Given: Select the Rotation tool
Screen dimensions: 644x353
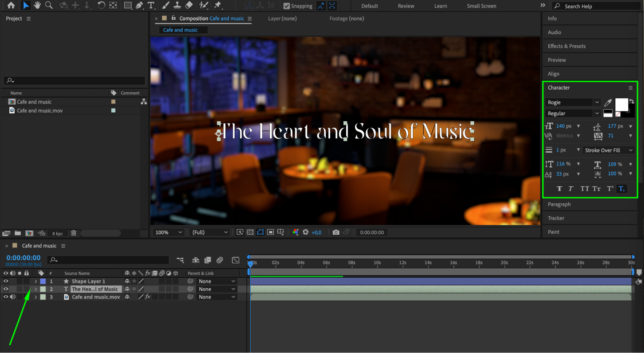Looking at the screenshot, I should coord(101,5).
